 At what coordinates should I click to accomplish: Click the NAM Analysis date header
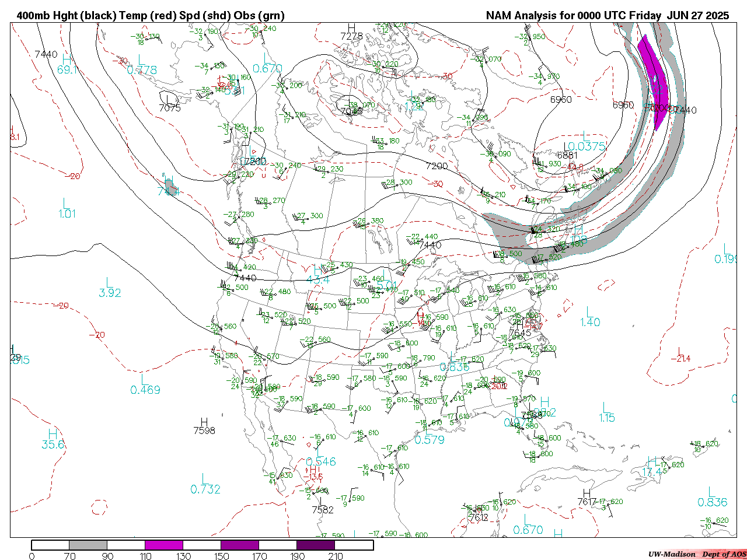click(x=608, y=16)
